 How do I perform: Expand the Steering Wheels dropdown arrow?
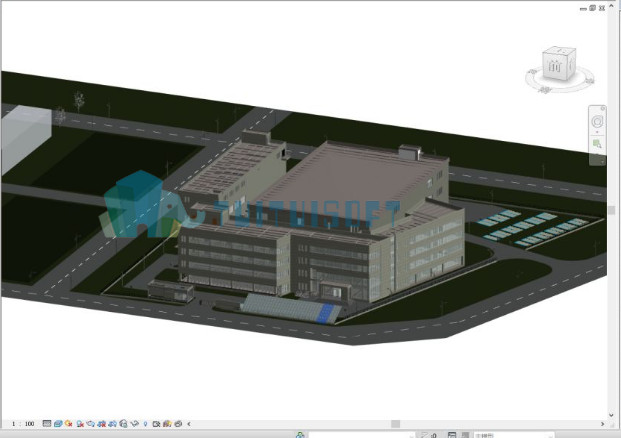click(x=597, y=132)
